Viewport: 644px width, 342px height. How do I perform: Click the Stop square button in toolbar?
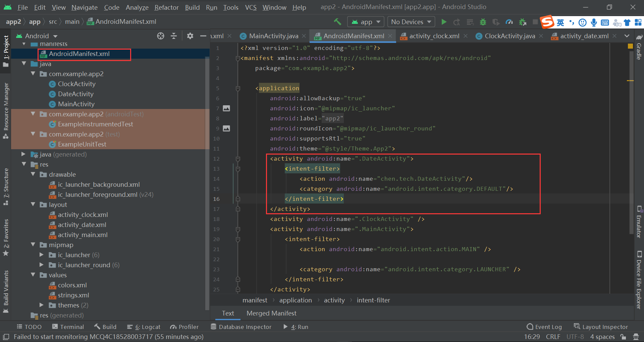click(535, 22)
